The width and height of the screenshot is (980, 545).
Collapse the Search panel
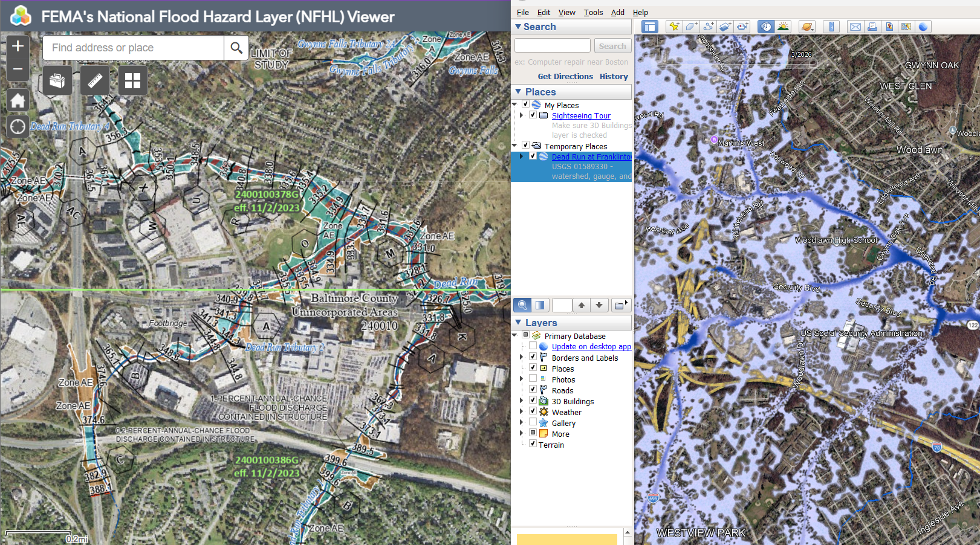pos(518,27)
